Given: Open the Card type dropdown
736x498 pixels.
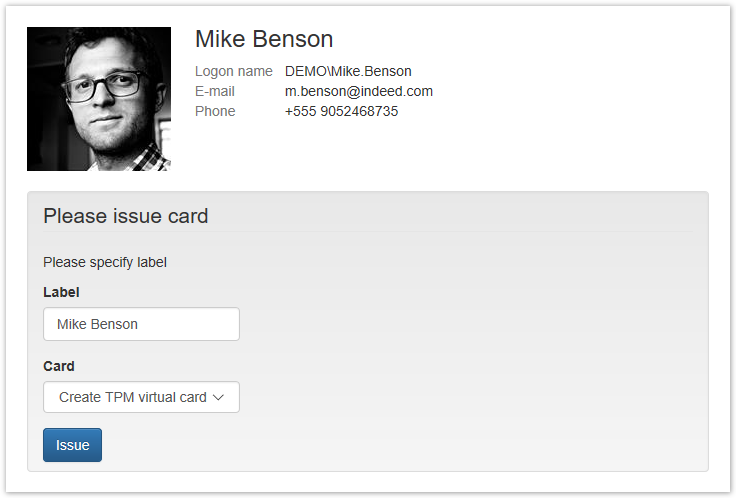Looking at the screenshot, I should (x=141, y=397).
